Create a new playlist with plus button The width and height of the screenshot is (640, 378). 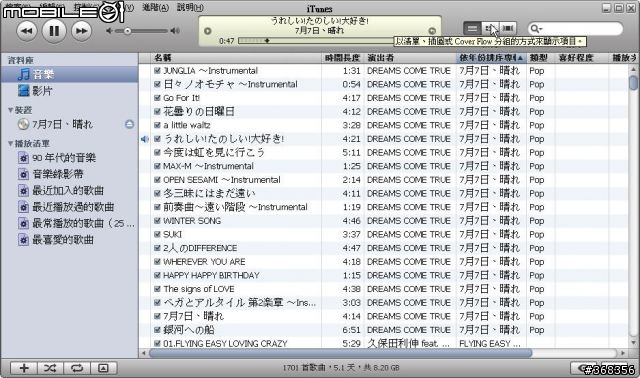[x=24, y=368]
